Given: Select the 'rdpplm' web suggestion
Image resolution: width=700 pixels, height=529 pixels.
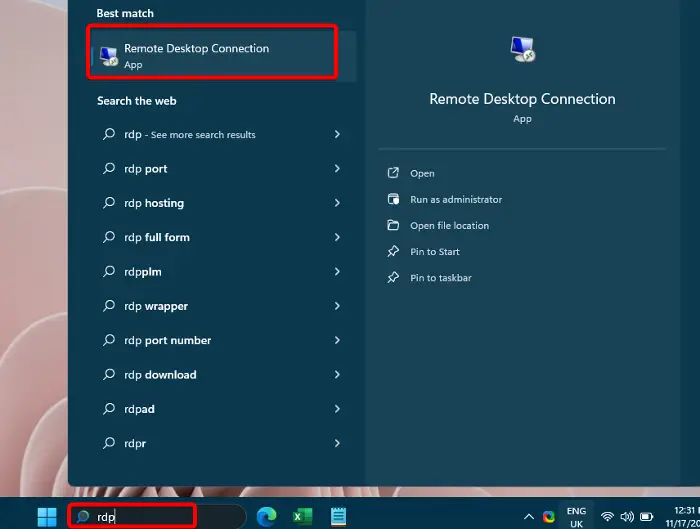Looking at the screenshot, I should tap(223, 271).
